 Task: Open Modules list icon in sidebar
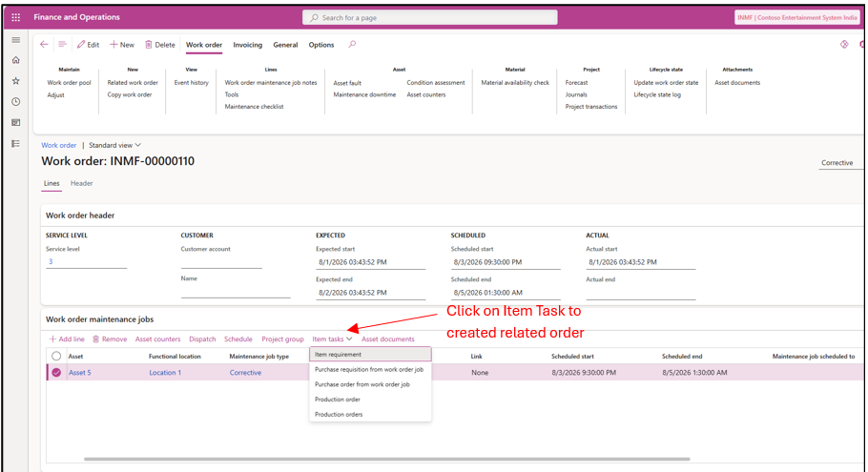click(x=15, y=143)
